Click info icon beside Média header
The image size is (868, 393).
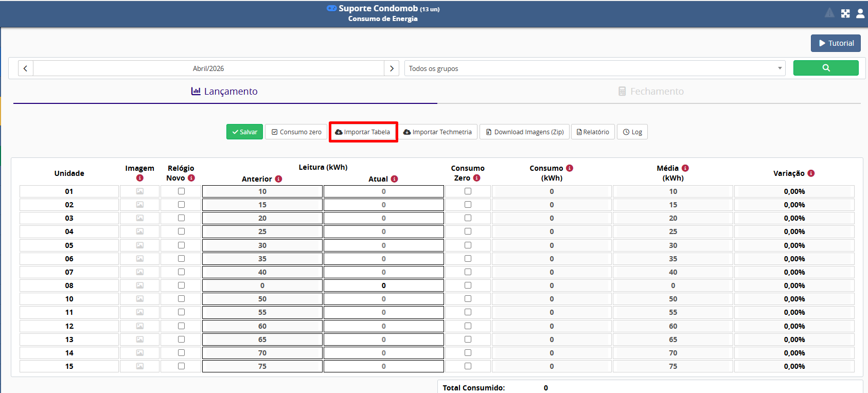[685, 168]
